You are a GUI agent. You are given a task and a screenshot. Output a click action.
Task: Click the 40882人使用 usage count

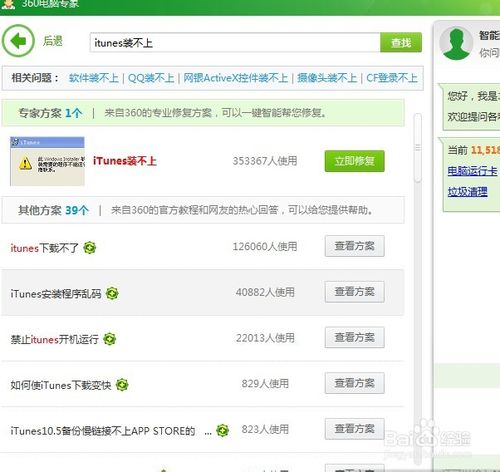tap(265, 292)
